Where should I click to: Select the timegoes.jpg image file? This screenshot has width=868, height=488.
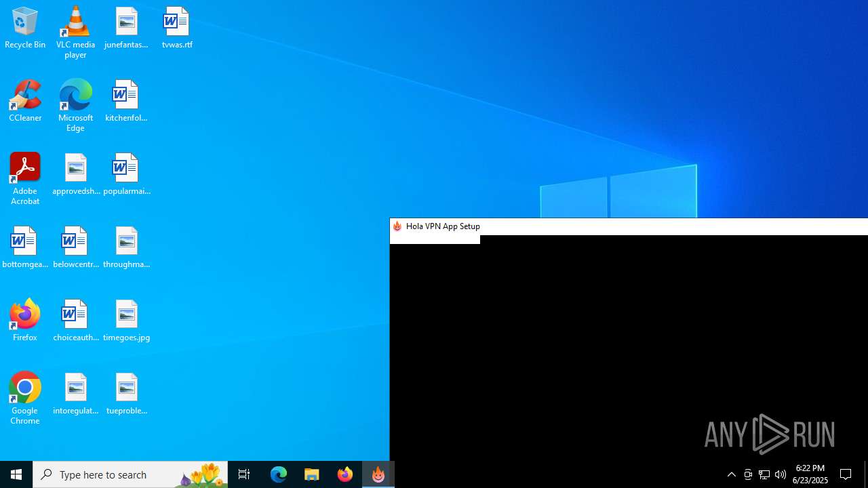127,321
